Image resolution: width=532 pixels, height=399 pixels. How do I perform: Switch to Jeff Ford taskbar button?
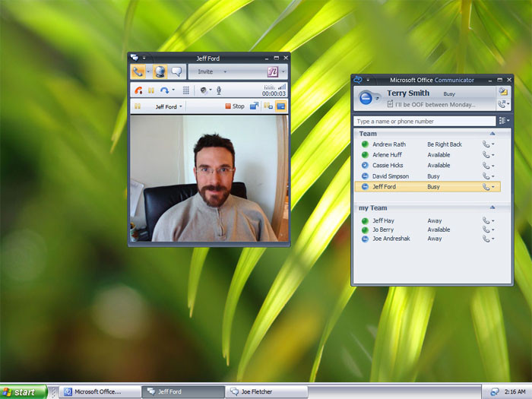pos(183,392)
